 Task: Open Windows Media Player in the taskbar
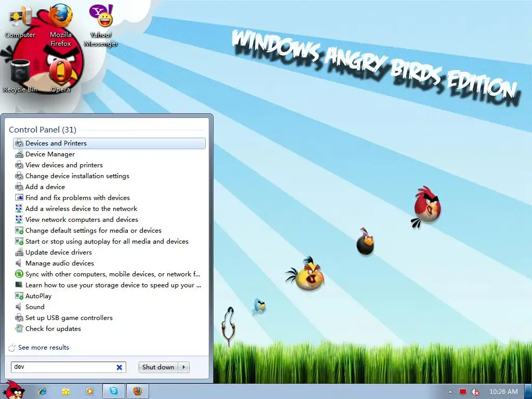89,391
